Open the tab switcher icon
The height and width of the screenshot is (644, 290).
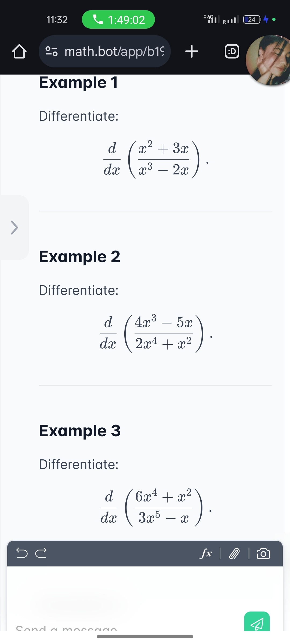(232, 51)
